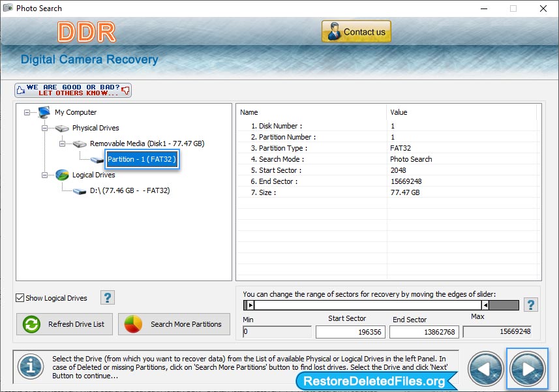
Task: Click the End Sector input field
Action: tap(424, 332)
